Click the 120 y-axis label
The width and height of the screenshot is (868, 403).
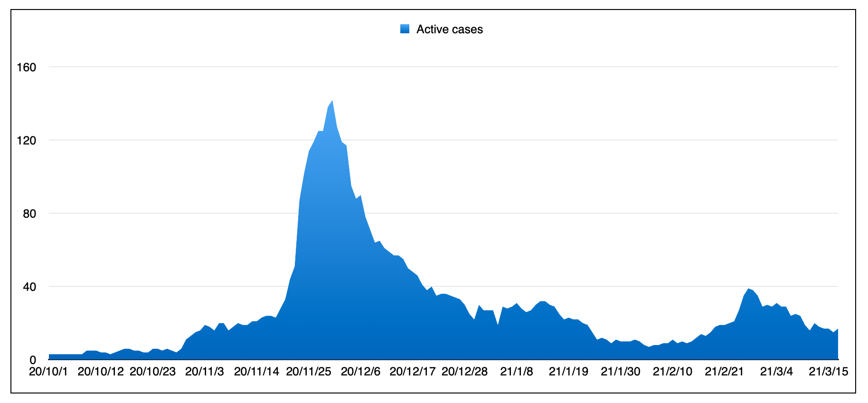pyautogui.click(x=27, y=141)
